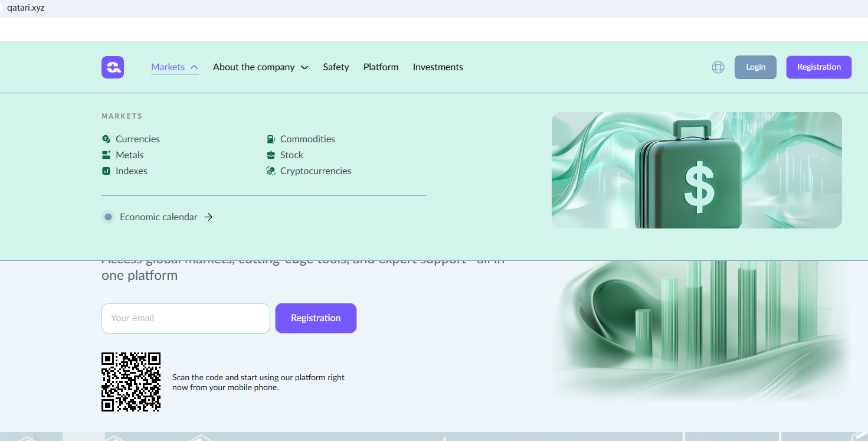Click the Commodities fuel pump icon
Screen dimensions: 868x441
(x=271, y=139)
